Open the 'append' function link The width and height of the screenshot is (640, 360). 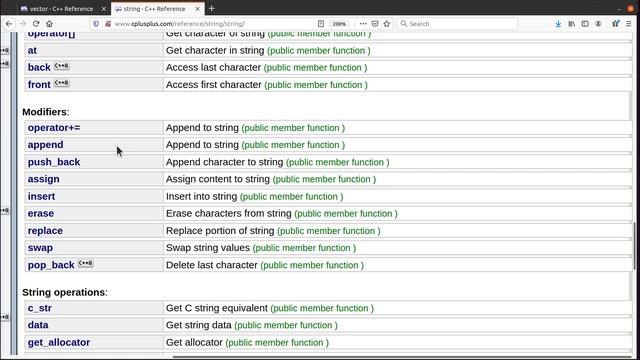(x=45, y=145)
